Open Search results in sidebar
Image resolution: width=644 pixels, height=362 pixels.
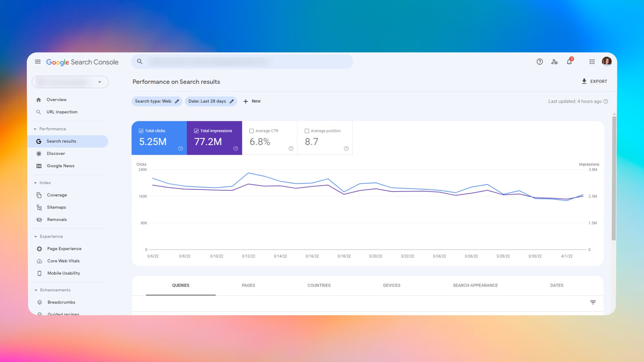pos(68,141)
